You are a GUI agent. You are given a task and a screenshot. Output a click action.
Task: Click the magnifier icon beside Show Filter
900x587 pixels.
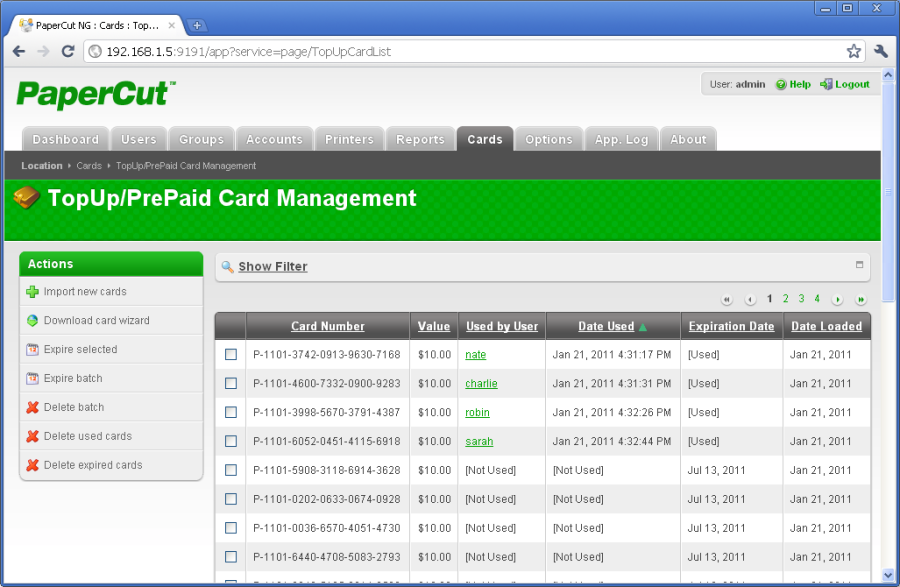click(x=227, y=267)
